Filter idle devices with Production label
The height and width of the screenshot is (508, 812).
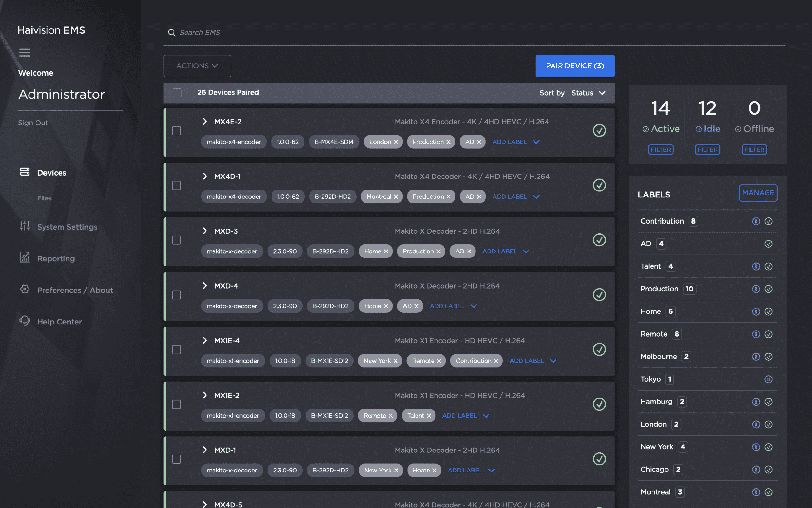[x=756, y=289]
